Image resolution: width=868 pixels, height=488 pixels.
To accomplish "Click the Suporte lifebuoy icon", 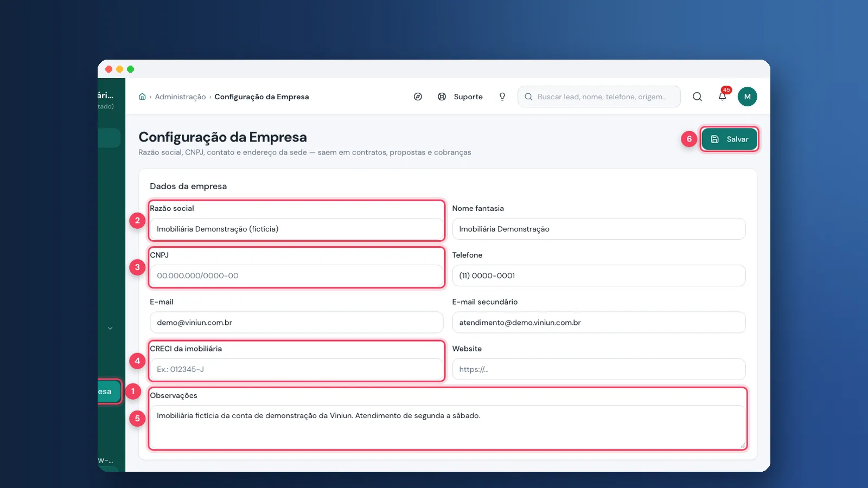I will click(x=442, y=97).
